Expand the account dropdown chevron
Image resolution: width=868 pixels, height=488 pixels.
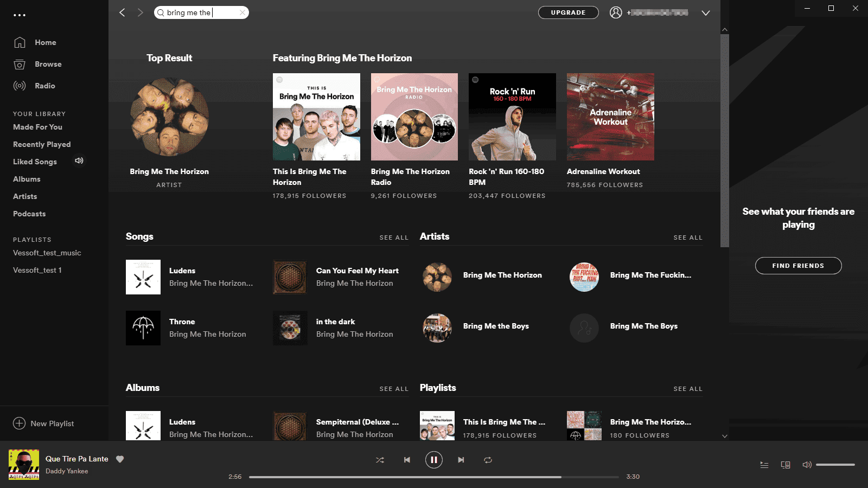coord(705,13)
